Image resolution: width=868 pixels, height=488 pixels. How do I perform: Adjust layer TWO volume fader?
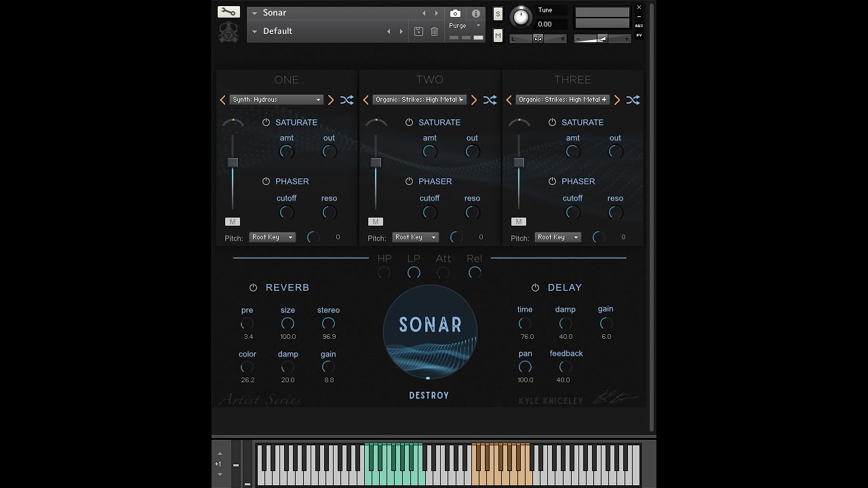point(376,163)
